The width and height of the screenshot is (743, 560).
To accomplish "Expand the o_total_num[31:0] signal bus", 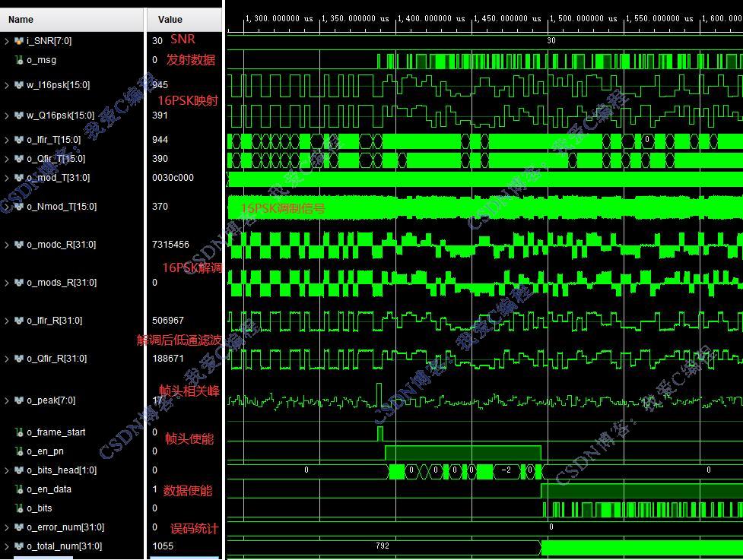I will (7, 546).
